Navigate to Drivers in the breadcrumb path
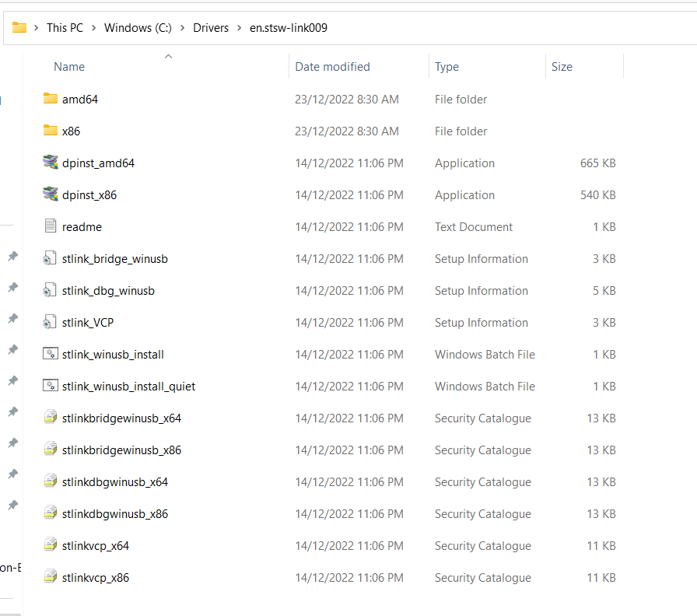This screenshot has height=616, width=697. (x=211, y=28)
